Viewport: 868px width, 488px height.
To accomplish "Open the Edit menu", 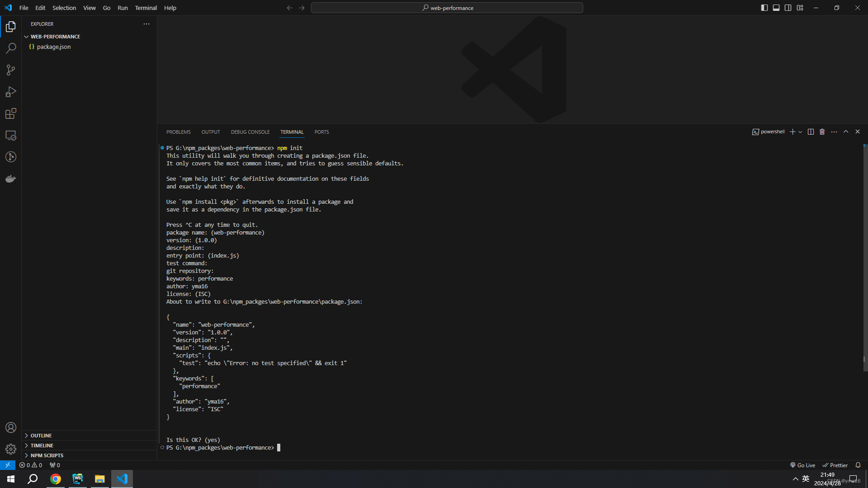I will tap(40, 8).
